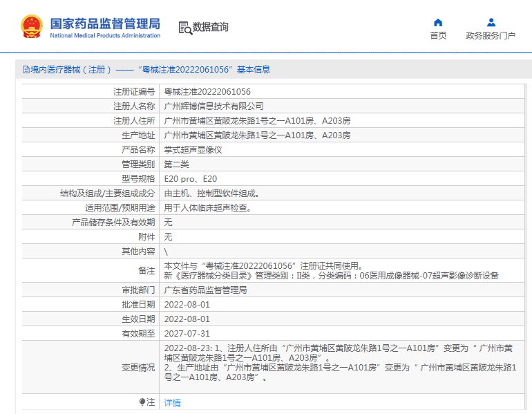Viewport: 532px width, 414px height.
Task: Open the 数据查询 search icon
Action: pos(185,28)
